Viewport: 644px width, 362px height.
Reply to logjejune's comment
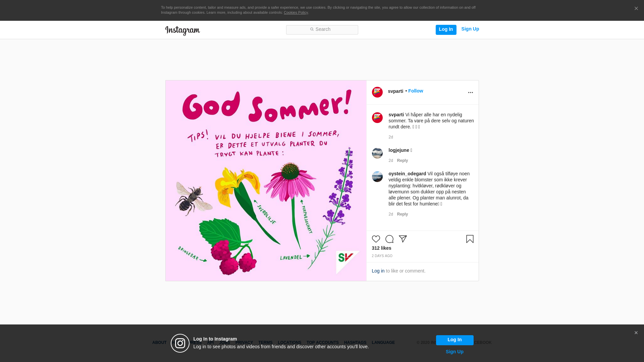(402, 161)
